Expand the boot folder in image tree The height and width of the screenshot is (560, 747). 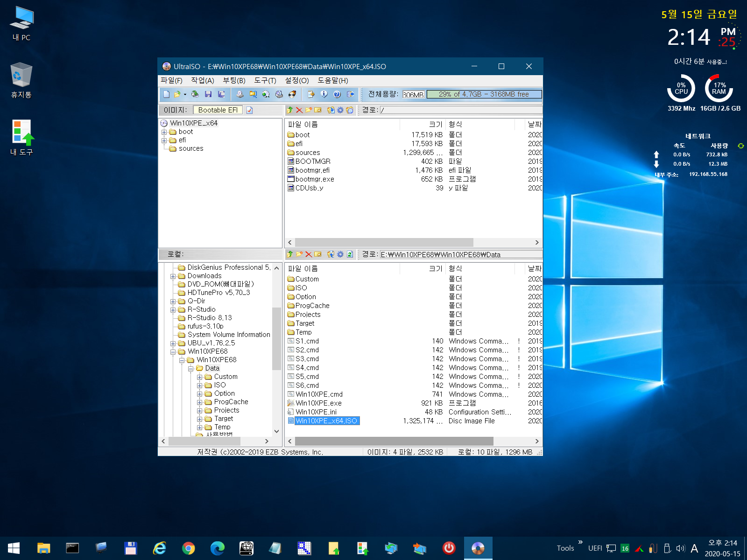click(164, 132)
